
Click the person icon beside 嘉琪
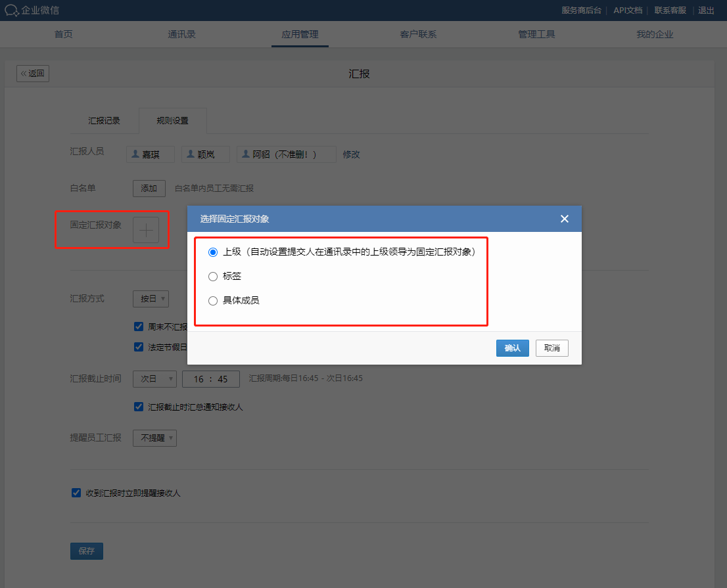(x=135, y=154)
